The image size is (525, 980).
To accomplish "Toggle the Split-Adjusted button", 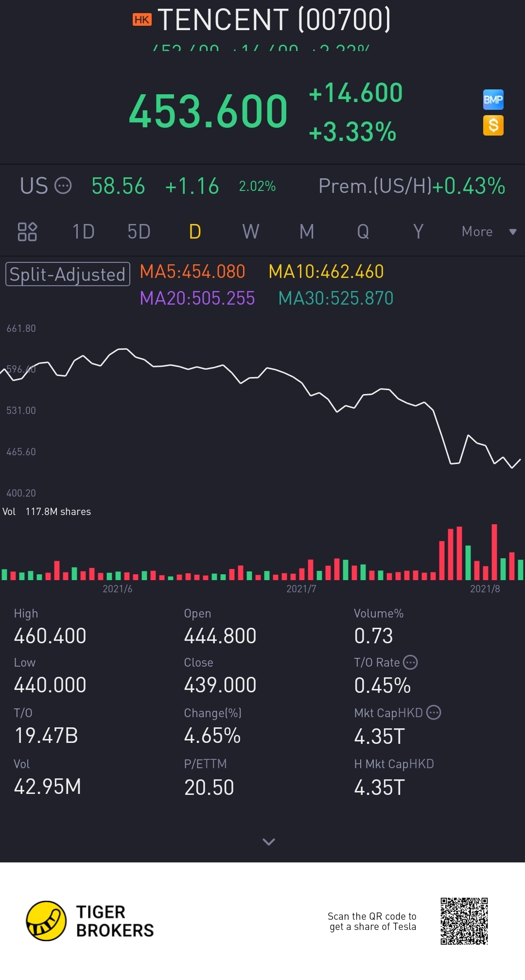I will pos(68,274).
